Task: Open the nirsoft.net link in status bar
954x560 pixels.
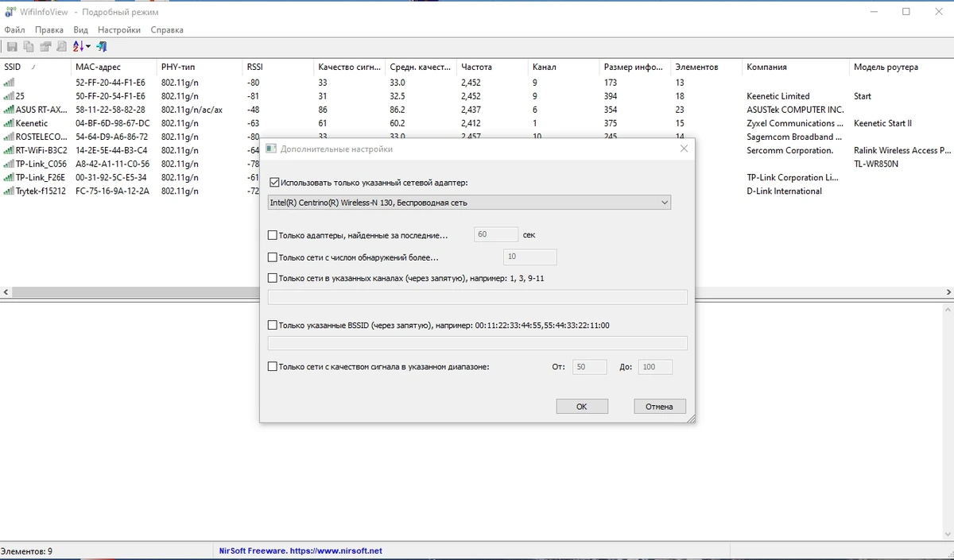Action: pyautogui.click(x=336, y=550)
